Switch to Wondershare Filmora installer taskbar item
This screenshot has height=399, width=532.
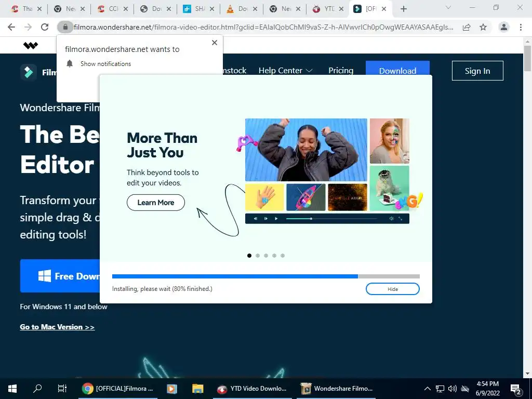[x=337, y=389]
